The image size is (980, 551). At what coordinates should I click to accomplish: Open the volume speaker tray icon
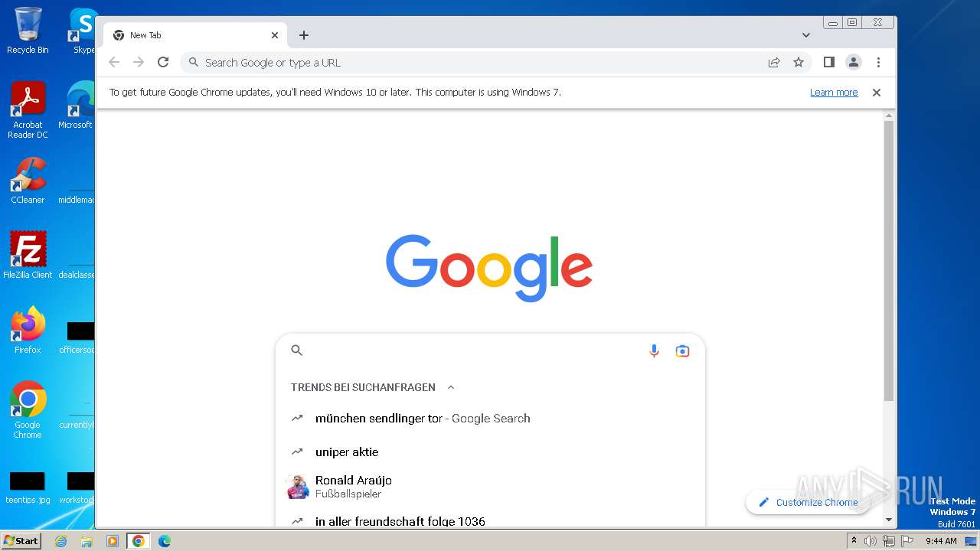point(871,541)
